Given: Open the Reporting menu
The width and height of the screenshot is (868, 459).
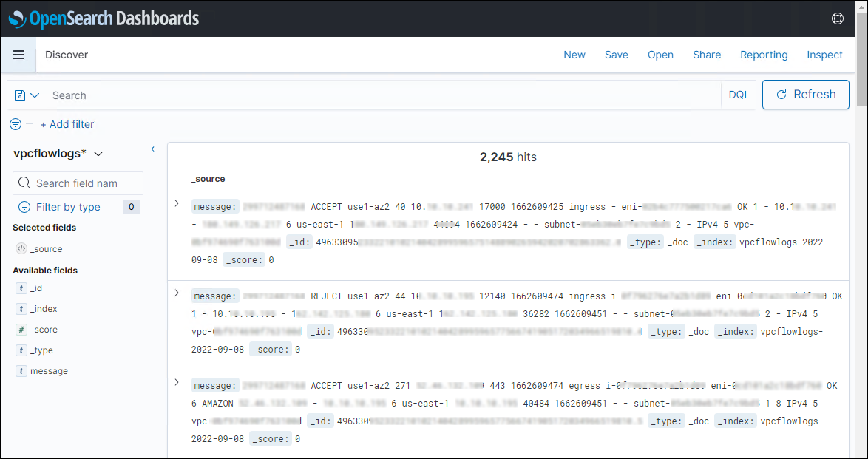Looking at the screenshot, I should click(x=764, y=55).
